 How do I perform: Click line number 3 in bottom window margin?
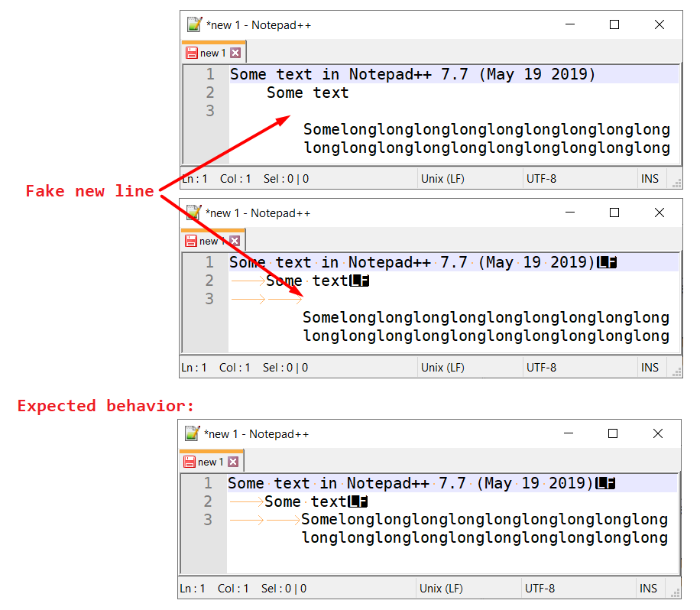208,520
